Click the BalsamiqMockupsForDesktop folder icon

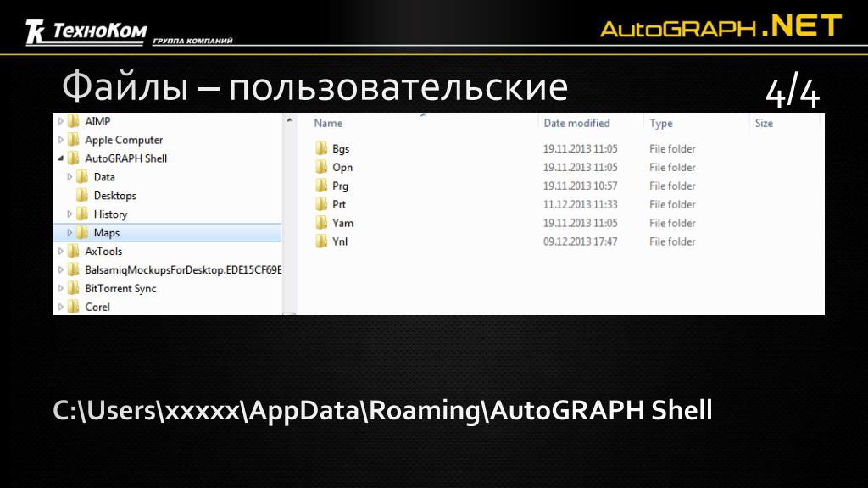pyautogui.click(x=73, y=270)
